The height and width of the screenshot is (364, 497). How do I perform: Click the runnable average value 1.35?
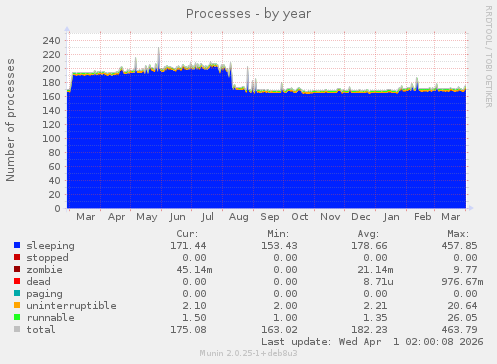point(375,318)
